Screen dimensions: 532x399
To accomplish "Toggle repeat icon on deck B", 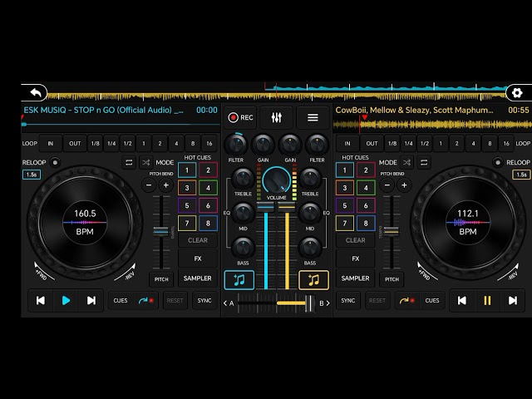I will coord(424,163).
